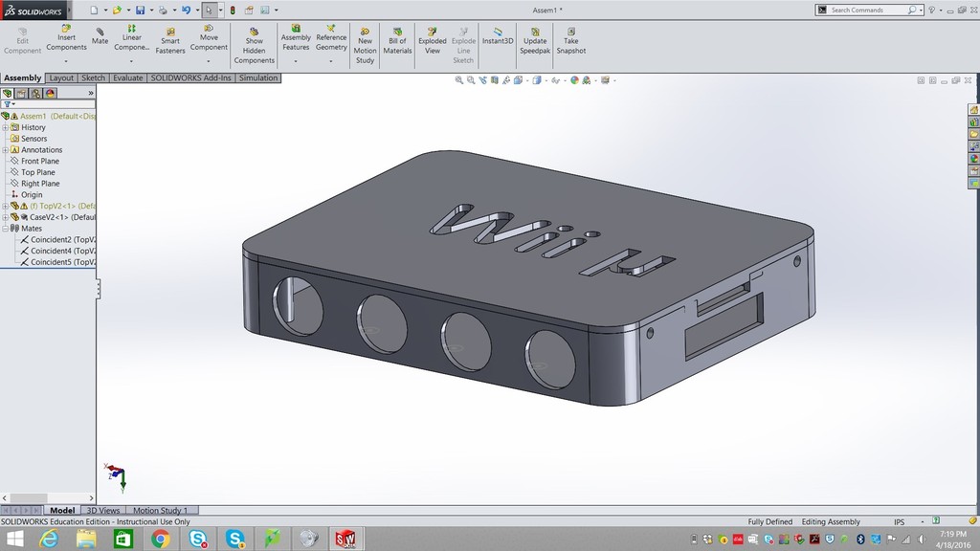Expand the TopV2<1> component
Image resolution: width=980 pixels, height=551 pixels.
(5, 207)
